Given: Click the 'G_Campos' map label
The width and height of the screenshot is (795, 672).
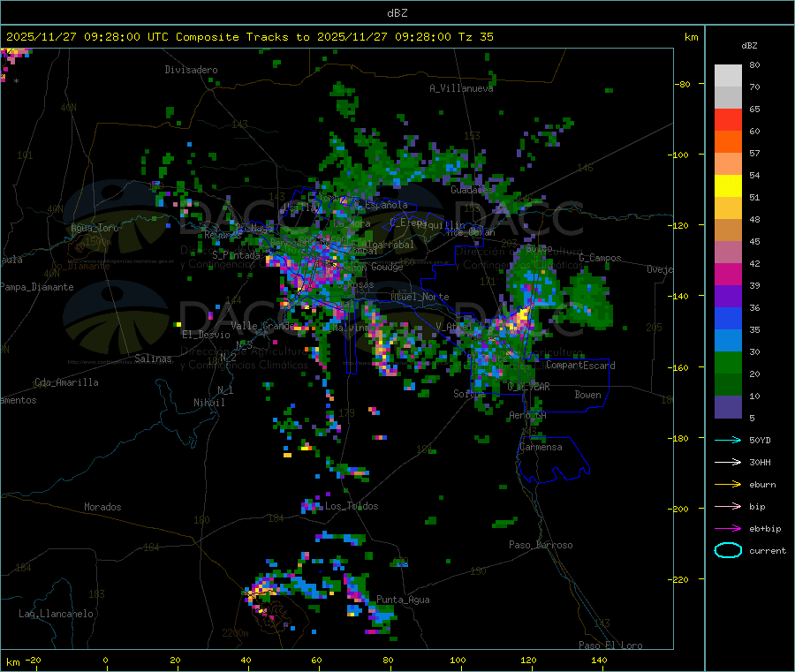Looking at the screenshot, I should pyautogui.click(x=600, y=258).
